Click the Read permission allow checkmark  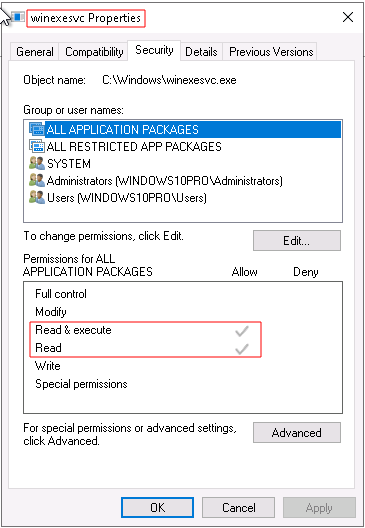click(x=242, y=349)
